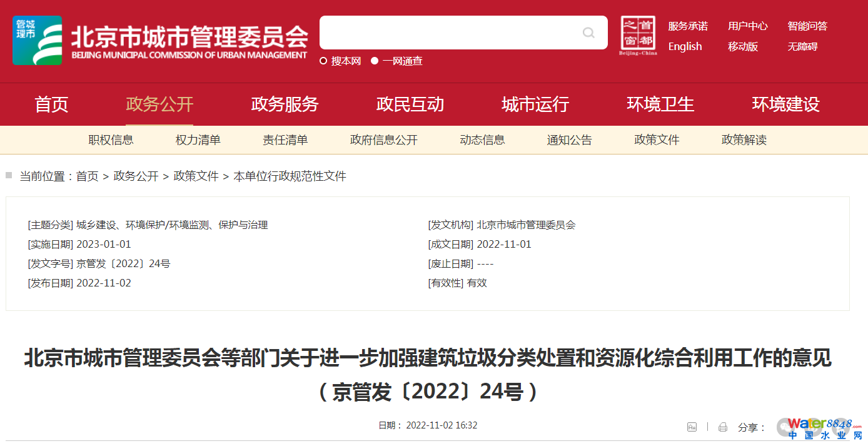This screenshot has width=868, height=446.
Task: Go to the 环境卫生 menu item
Action: pos(660,104)
